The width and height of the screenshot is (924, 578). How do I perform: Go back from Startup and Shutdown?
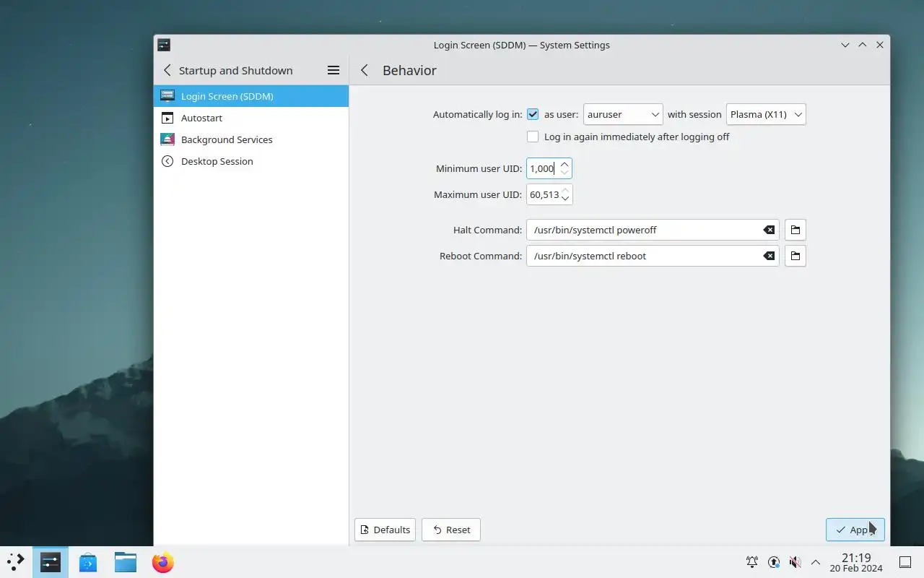[167, 70]
